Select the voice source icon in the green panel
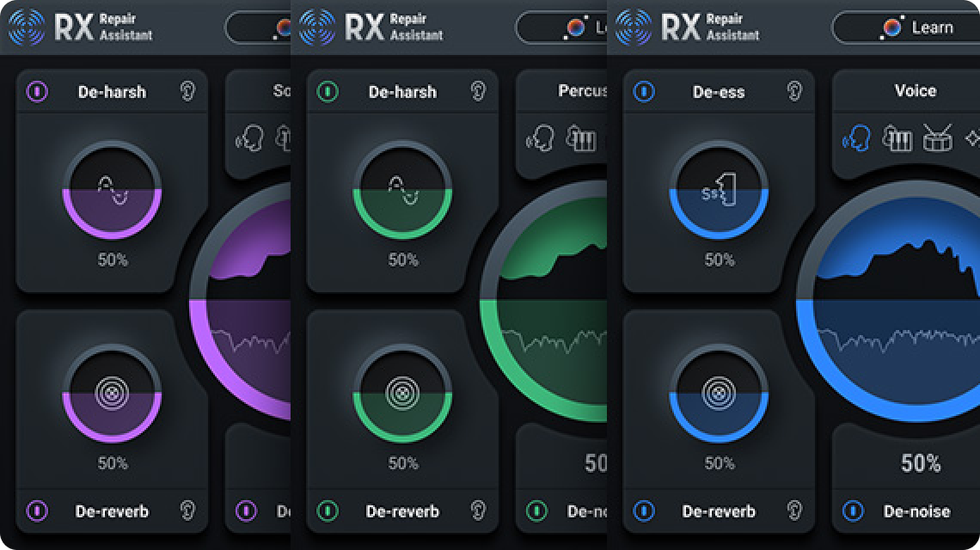 (541, 138)
